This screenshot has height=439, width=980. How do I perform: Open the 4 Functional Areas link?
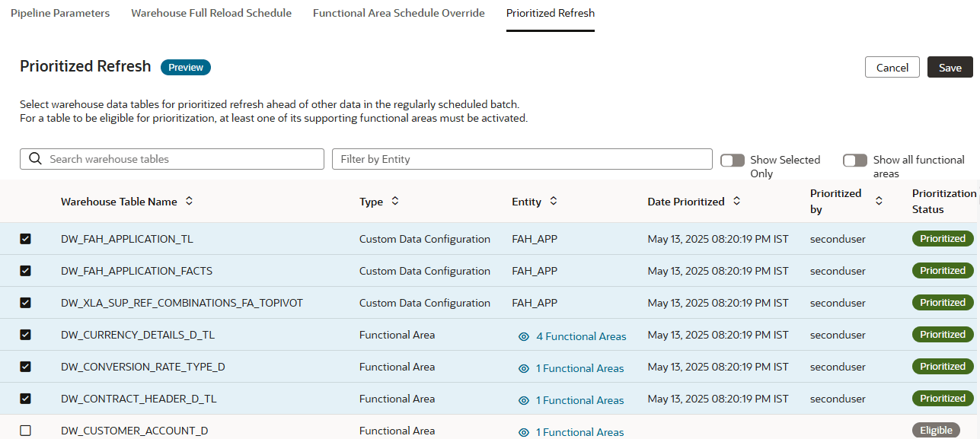pos(582,336)
